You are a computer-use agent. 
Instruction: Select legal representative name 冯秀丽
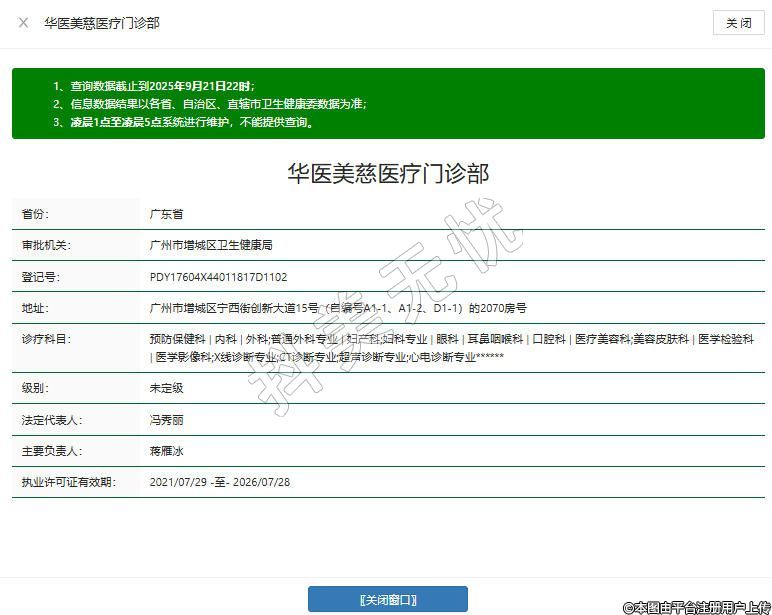pos(166,420)
